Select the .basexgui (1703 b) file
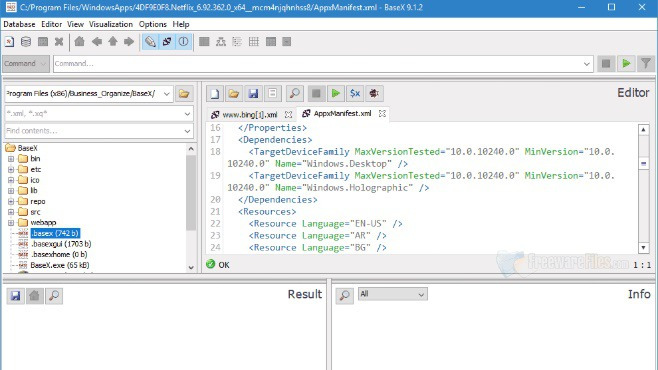 pyautogui.click(x=61, y=244)
